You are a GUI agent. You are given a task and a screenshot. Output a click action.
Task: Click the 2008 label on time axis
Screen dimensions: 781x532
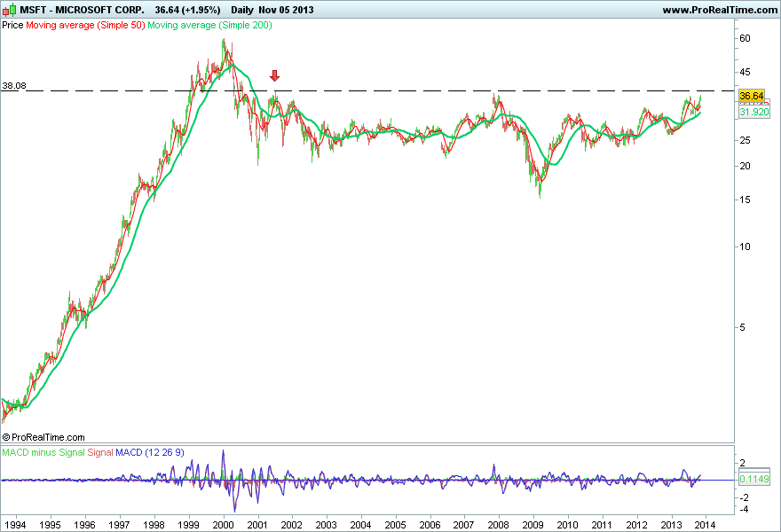498,525
